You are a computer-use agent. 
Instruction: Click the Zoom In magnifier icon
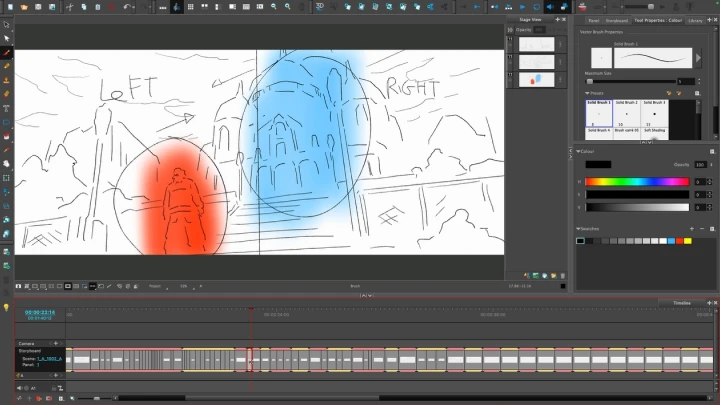tap(273, 7)
